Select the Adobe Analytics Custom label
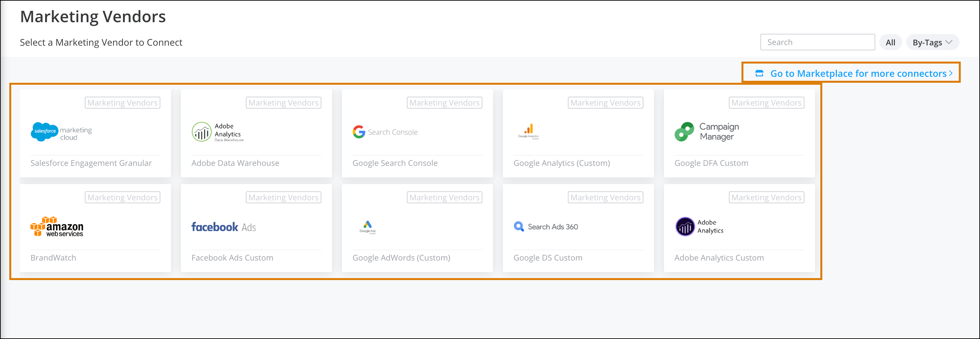The height and width of the screenshot is (339, 980). [719, 258]
